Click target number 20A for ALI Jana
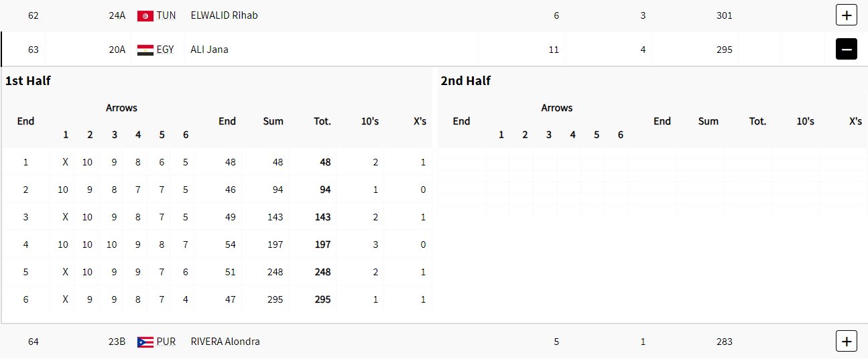 point(117,50)
